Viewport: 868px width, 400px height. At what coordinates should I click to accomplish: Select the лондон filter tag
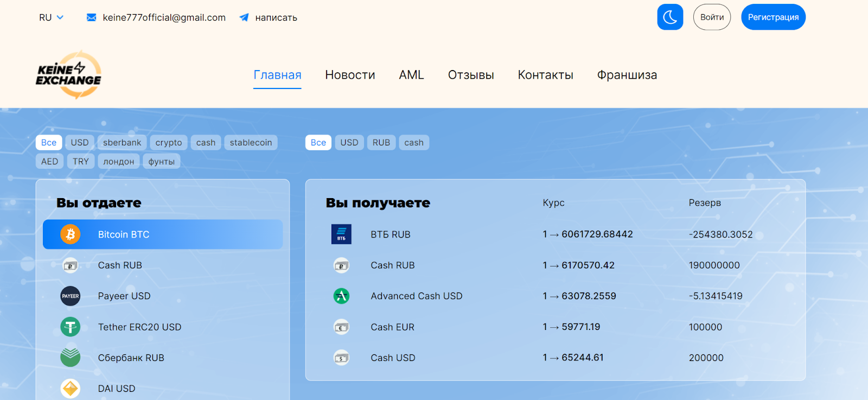pos(119,161)
